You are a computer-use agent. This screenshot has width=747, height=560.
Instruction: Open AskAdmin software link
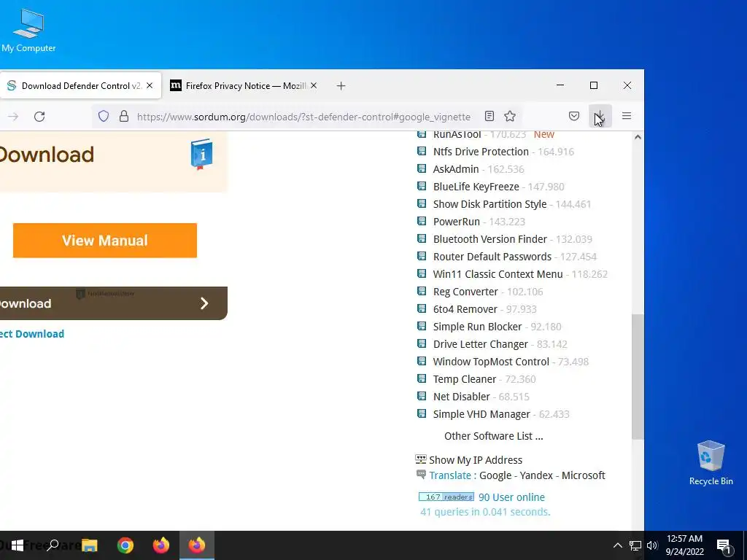point(455,169)
